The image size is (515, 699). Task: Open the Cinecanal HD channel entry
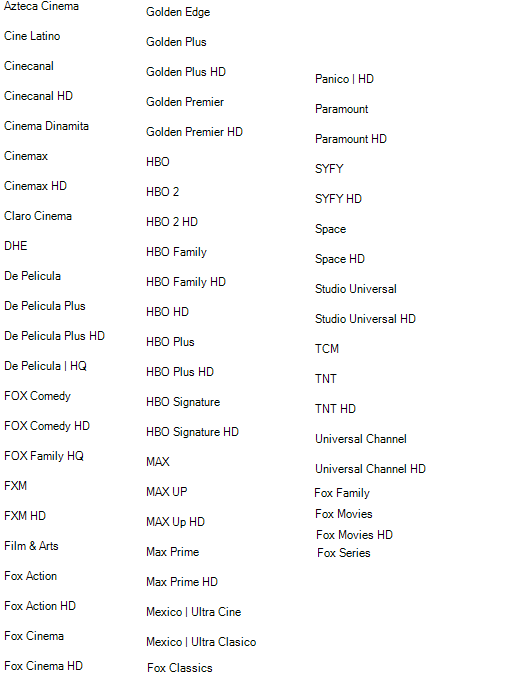pyautogui.click(x=38, y=96)
